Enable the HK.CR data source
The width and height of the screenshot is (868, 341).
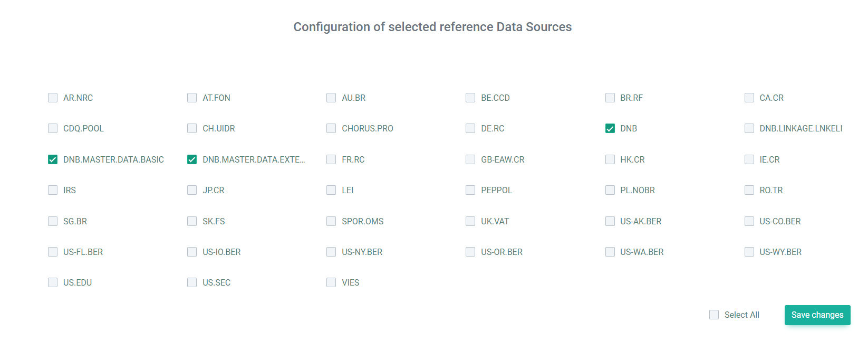pyautogui.click(x=610, y=159)
